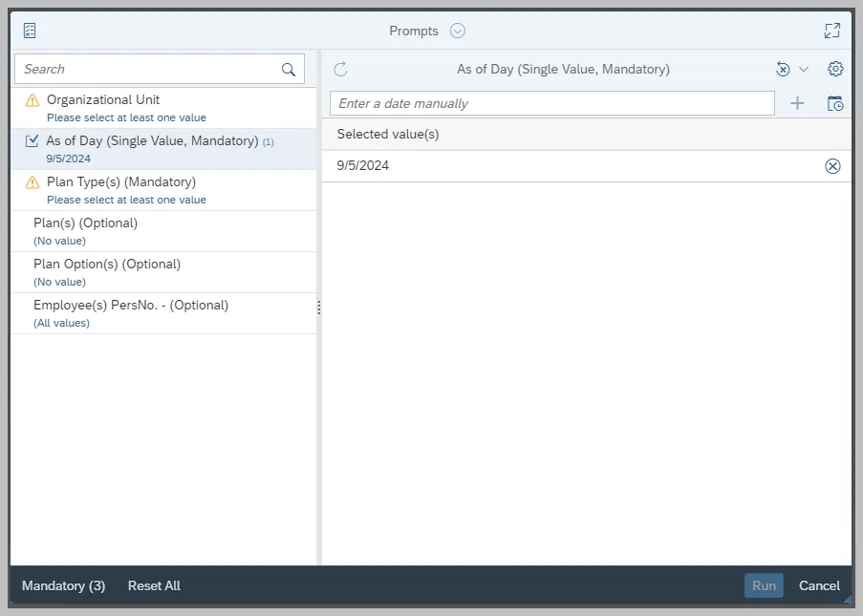Image resolution: width=863 pixels, height=616 pixels.
Task: Expand the Prompts header chevron dropdown
Action: (458, 31)
